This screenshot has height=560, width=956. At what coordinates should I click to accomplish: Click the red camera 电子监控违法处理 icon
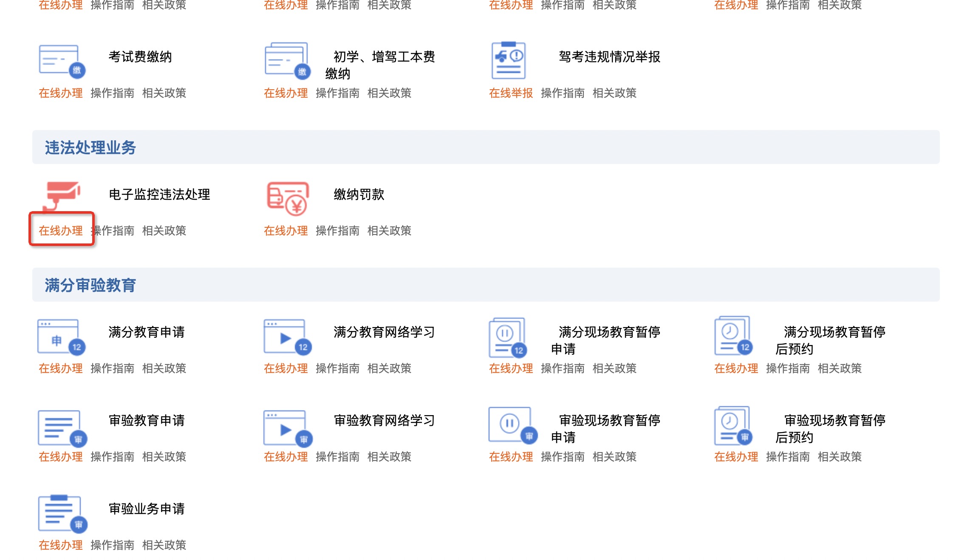pos(62,197)
